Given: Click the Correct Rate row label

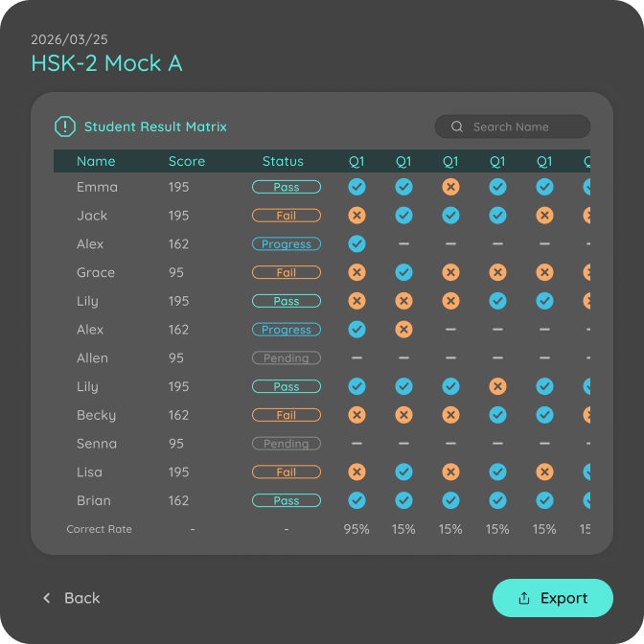Looking at the screenshot, I should 99,529.
